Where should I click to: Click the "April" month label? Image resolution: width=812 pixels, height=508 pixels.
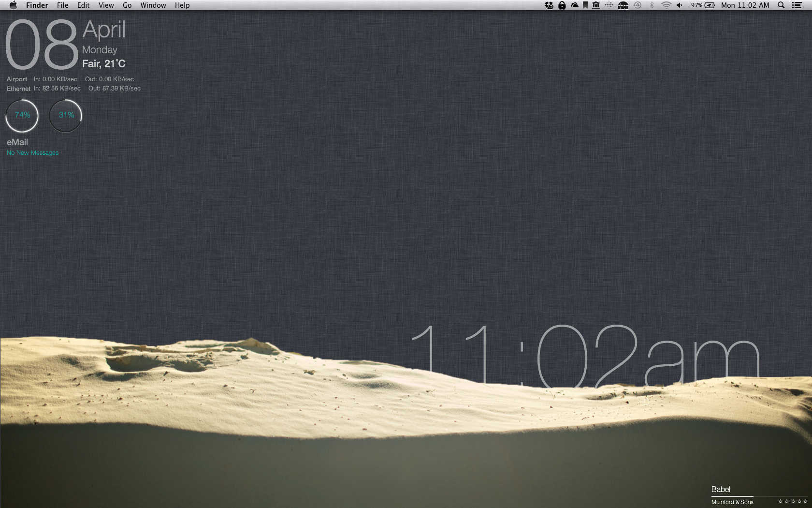pyautogui.click(x=104, y=30)
